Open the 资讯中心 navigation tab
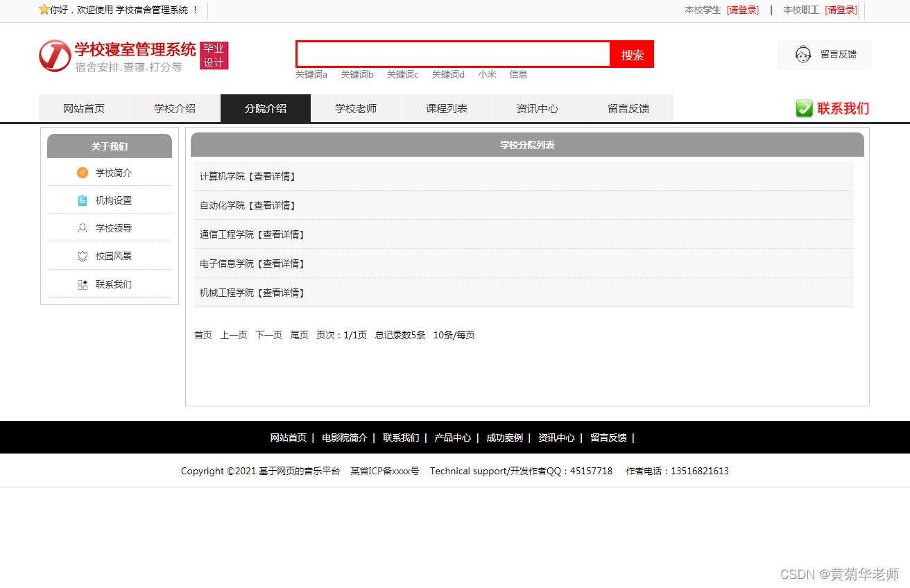The width and height of the screenshot is (910, 588). pyautogui.click(x=538, y=108)
